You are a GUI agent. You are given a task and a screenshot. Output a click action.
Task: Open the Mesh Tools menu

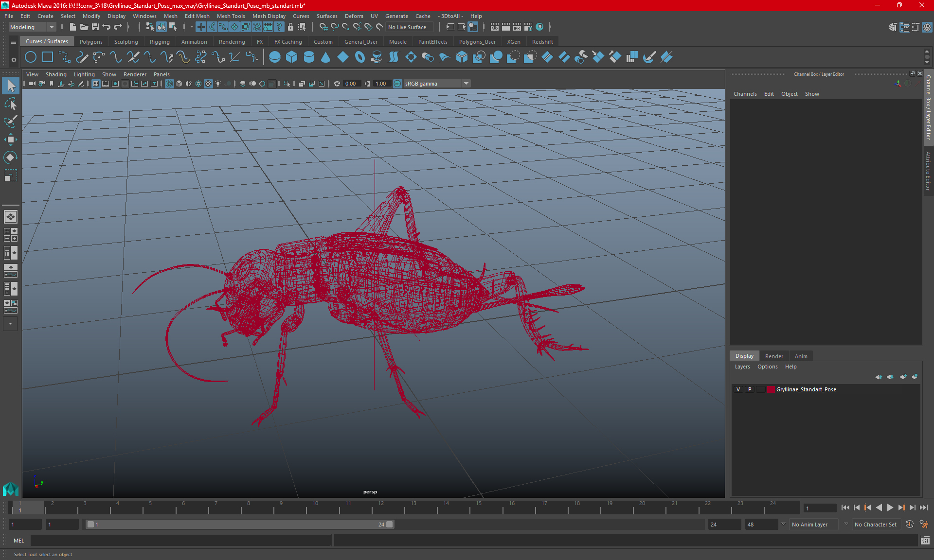[231, 16]
